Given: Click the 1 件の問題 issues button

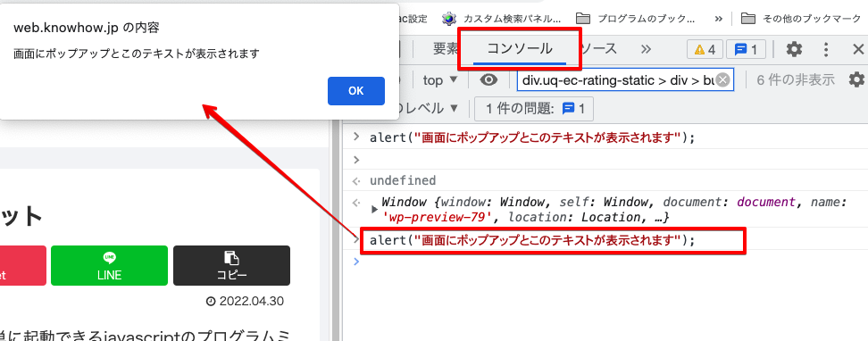Looking at the screenshot, I should click(534, 109).
